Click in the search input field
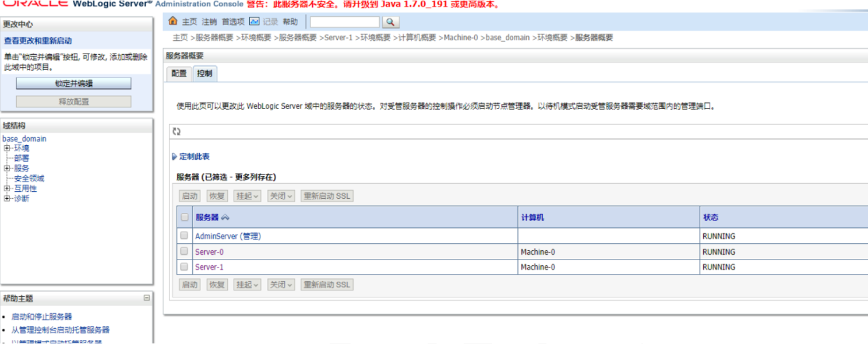Screen dimensions: 868x344 345,22
